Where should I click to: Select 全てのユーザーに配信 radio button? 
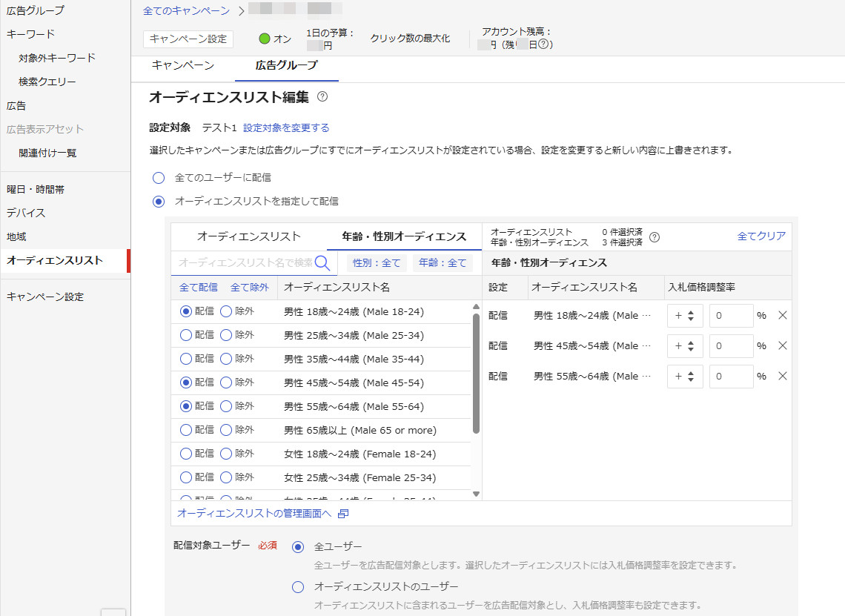point(159,178)
